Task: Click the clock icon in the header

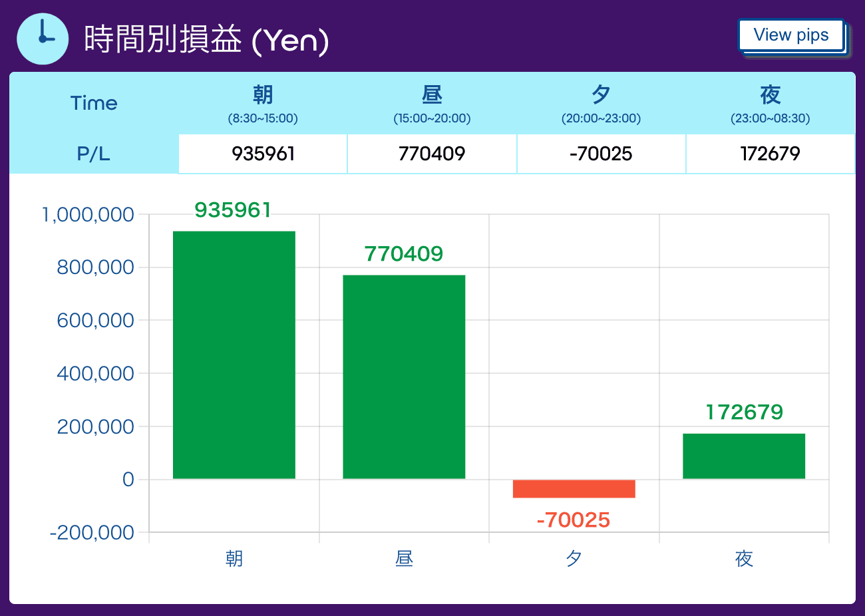Action: [43, 39]
